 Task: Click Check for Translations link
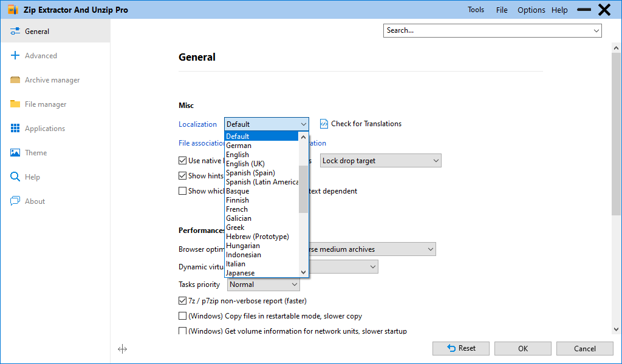tap(366, 124)
